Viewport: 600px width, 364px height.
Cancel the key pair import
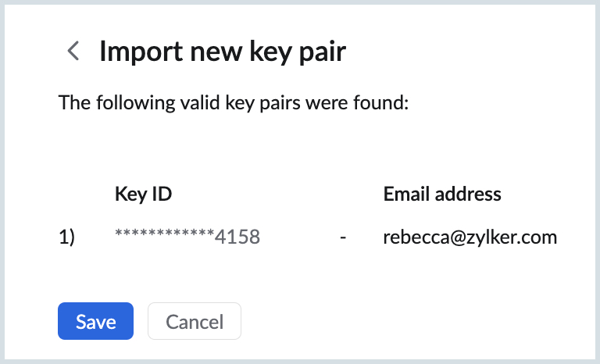point(195,321)
